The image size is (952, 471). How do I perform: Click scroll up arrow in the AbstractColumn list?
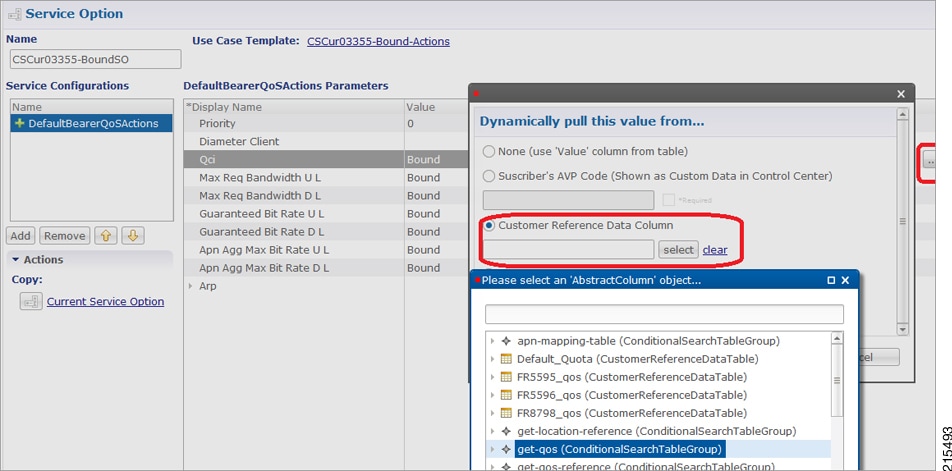click(837, 337)
